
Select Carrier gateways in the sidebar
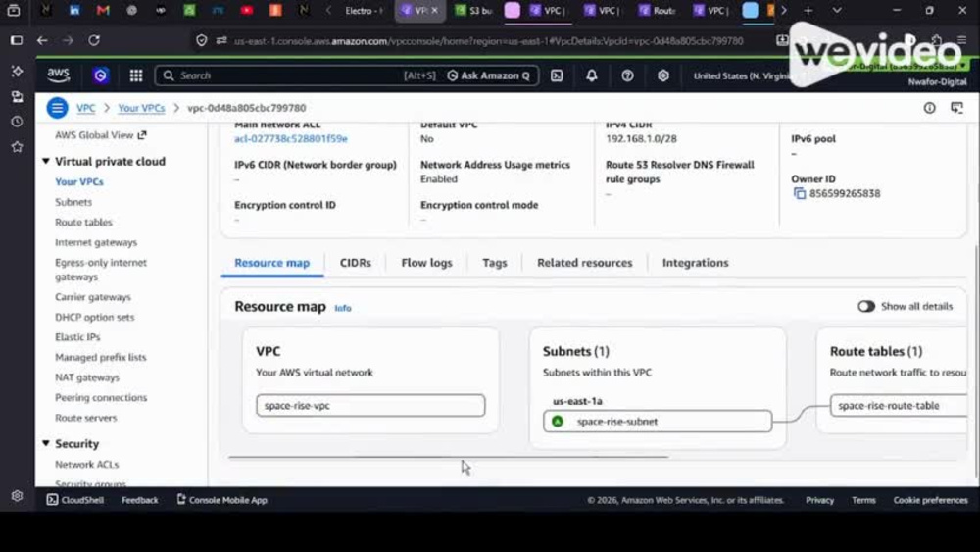point(93,297)
